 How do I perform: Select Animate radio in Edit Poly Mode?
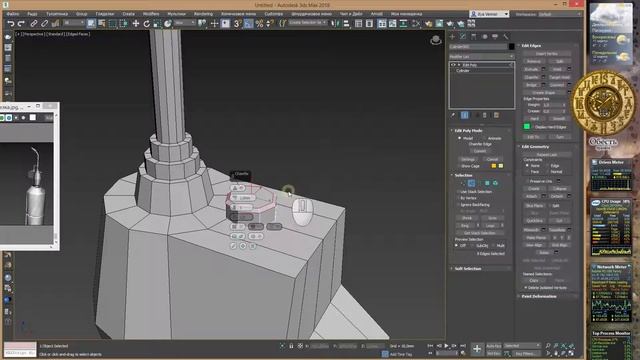click(484, 138)
